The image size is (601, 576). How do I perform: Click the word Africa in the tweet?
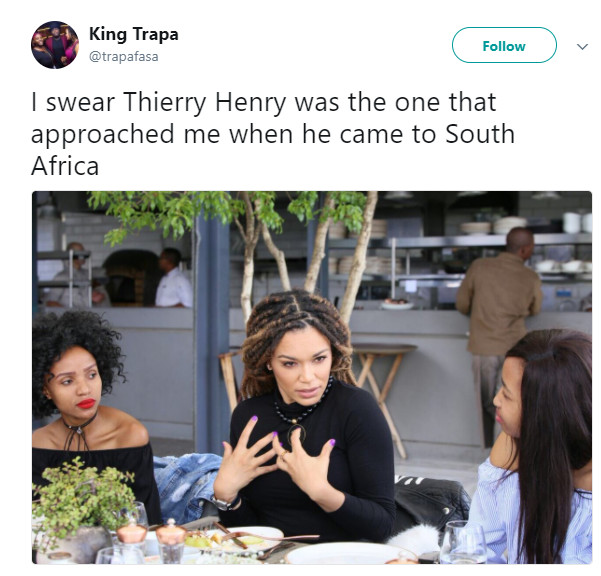[65, 166]
